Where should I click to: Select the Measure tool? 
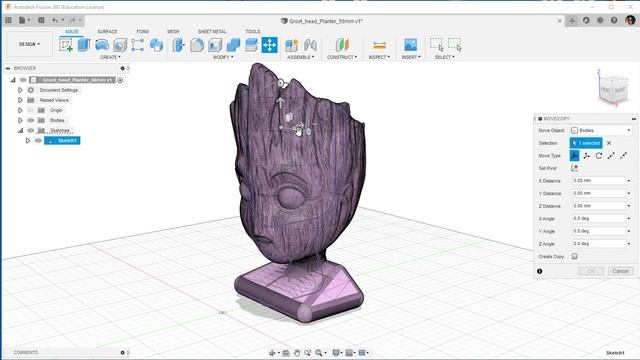click(380, 45)
